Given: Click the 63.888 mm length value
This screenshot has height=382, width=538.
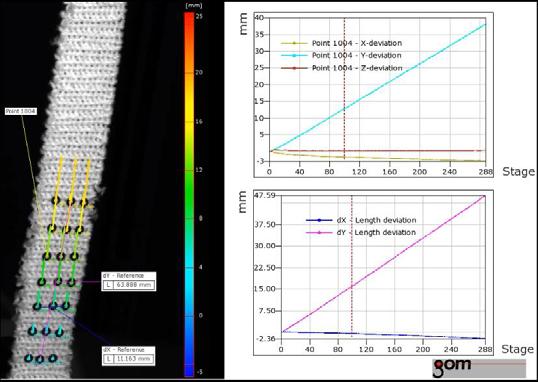Looking at the screenshot, I should point(133,285).
